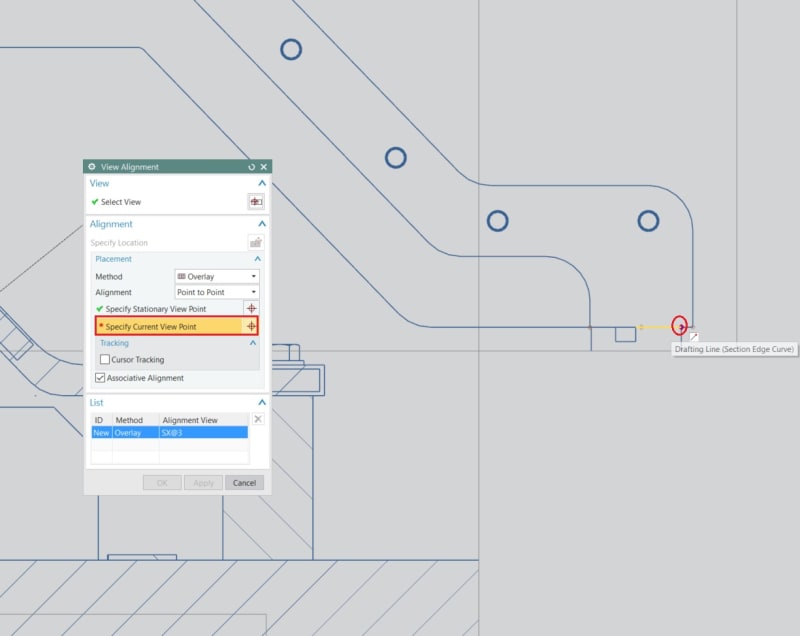Collapse the Alignment section chevron
This screenshot has width=800, height=636.
(x=262, y=224)
